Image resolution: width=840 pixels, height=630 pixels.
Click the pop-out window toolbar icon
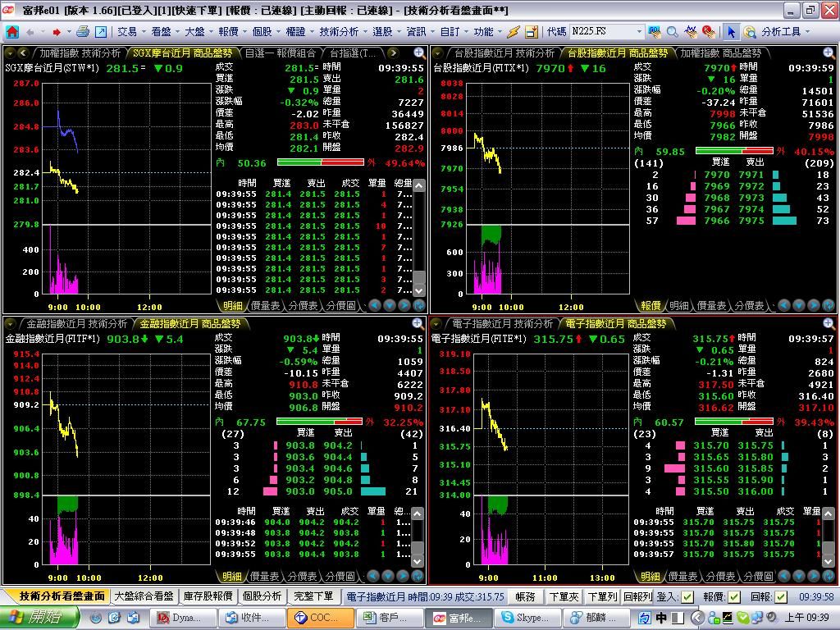click(x=101, y=32)
